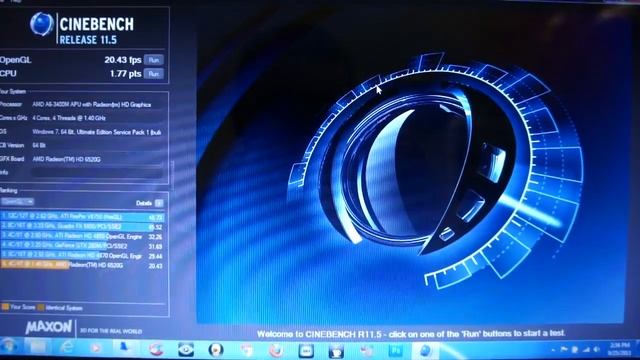The height and width of the screenshot is (360, 640).
Task: Click the 1.77 pts CPU score
Action: (x=125, y=74)
